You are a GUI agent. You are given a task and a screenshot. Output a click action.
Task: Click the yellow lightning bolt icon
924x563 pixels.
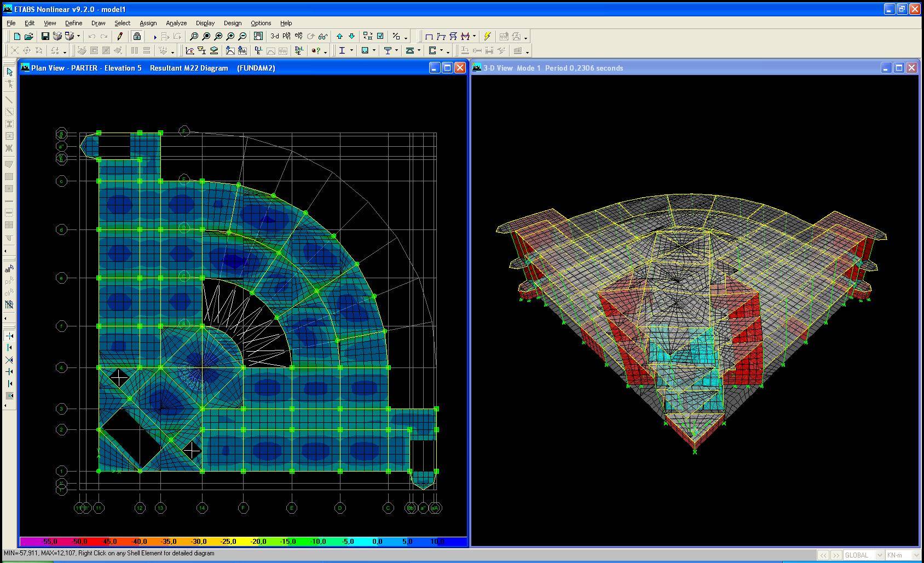(x=487, y=37)
